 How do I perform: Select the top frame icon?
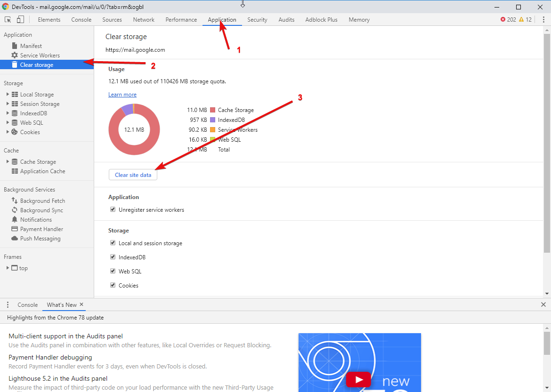click(15, 268)
